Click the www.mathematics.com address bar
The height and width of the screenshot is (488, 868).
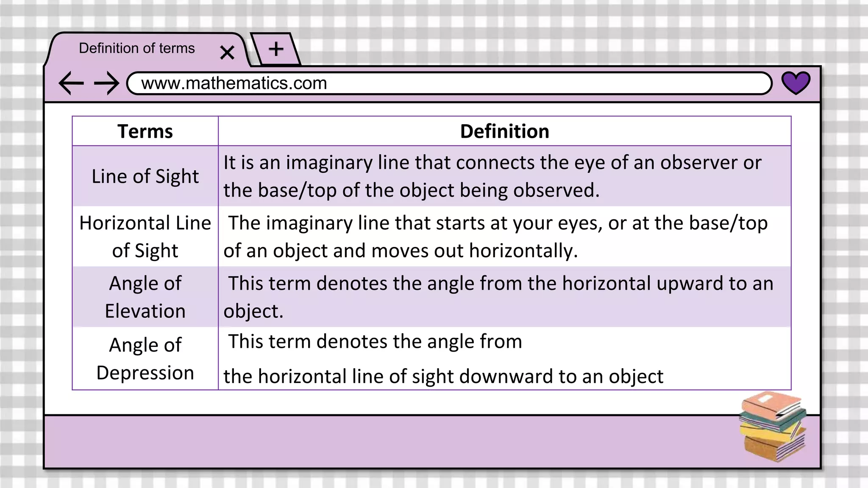[x=449, y=83]
